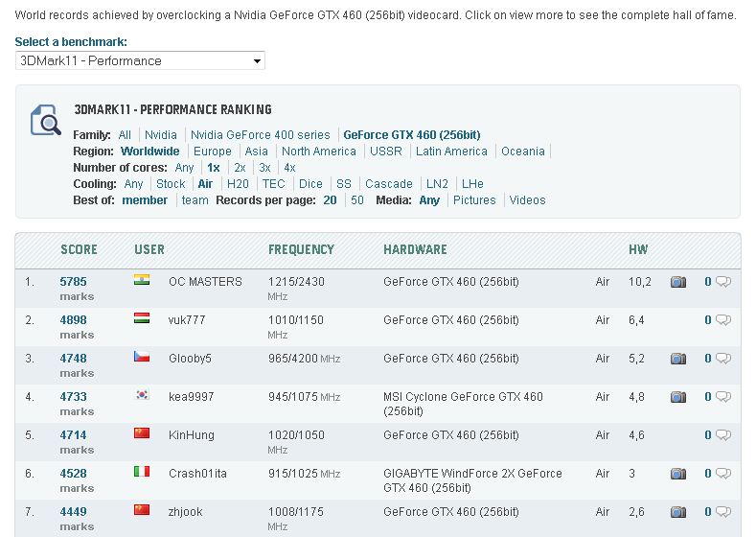The width and height of the screenshot is (756, 537).
Task: Set cooling filter to Stock
Action: 171,184
